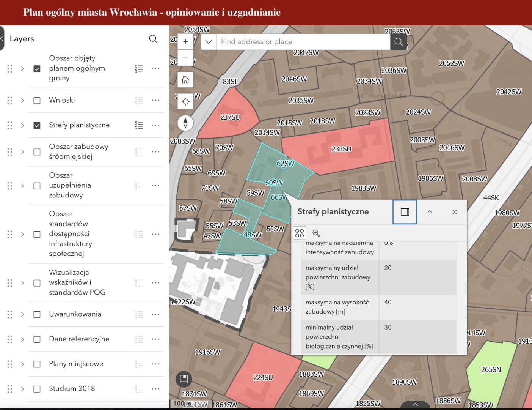Open options menu for Dane referencyjne layer

tap(155, 339)
